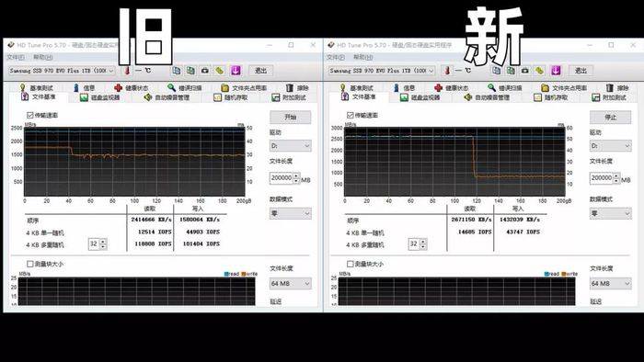Viewport: 644px width, 362px height.
Task: Click the copy screenshot icon in left toolbar
Action: pos(190,71)
